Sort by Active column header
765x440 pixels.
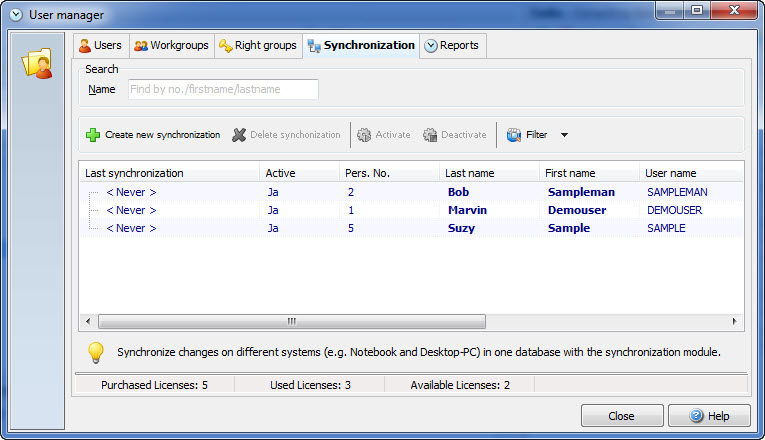coord(300,173)
